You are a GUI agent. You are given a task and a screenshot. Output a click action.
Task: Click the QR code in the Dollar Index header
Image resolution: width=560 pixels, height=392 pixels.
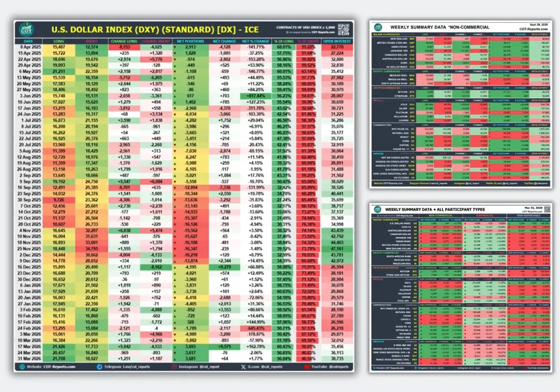pos(343,29)
